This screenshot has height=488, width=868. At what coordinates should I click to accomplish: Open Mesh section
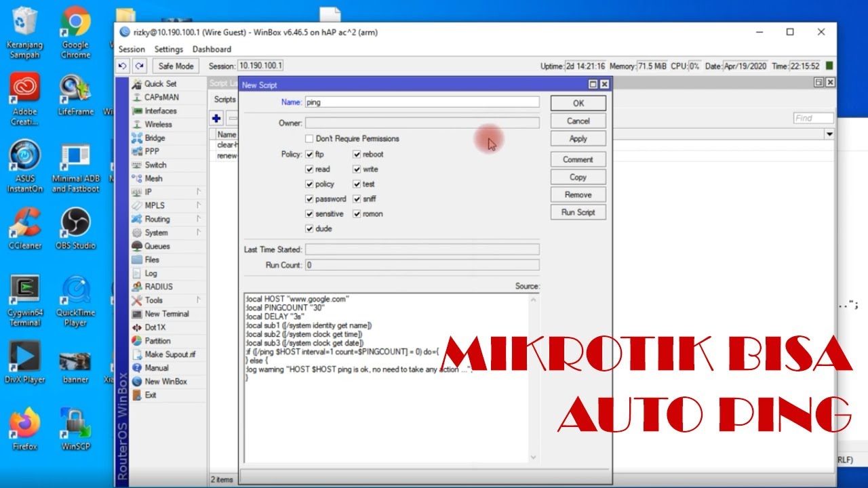click(153, 178)
